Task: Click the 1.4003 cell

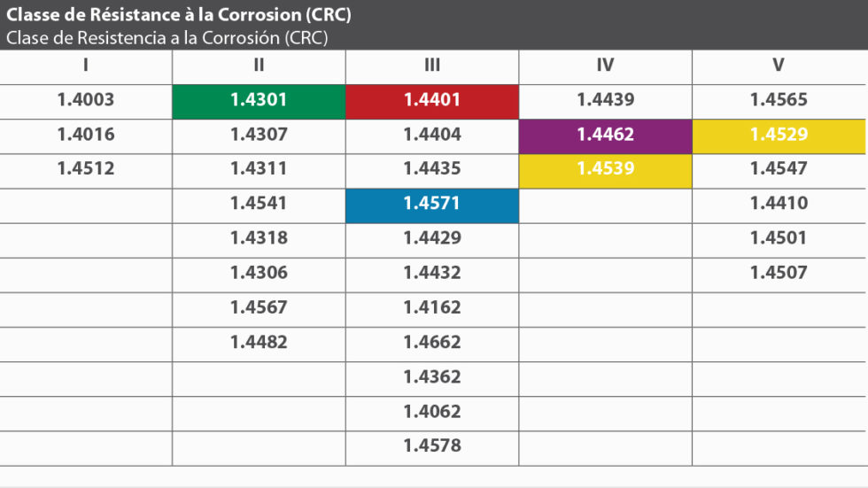Action: 86,101
